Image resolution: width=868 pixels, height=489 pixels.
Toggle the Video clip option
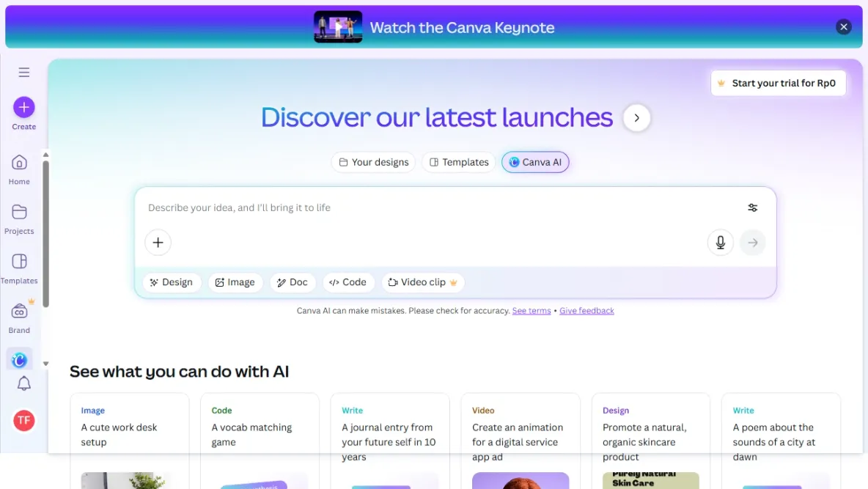click(x=423, y=282)
